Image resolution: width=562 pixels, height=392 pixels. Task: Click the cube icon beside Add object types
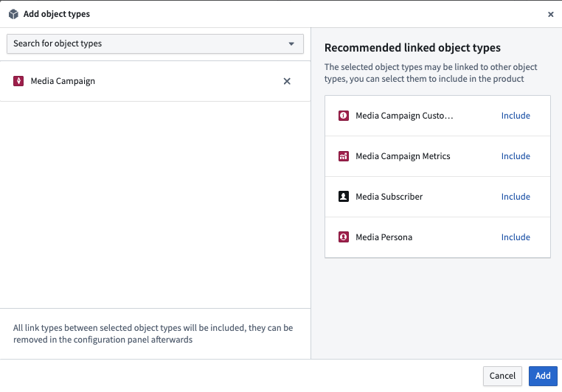tap(13, 14)
